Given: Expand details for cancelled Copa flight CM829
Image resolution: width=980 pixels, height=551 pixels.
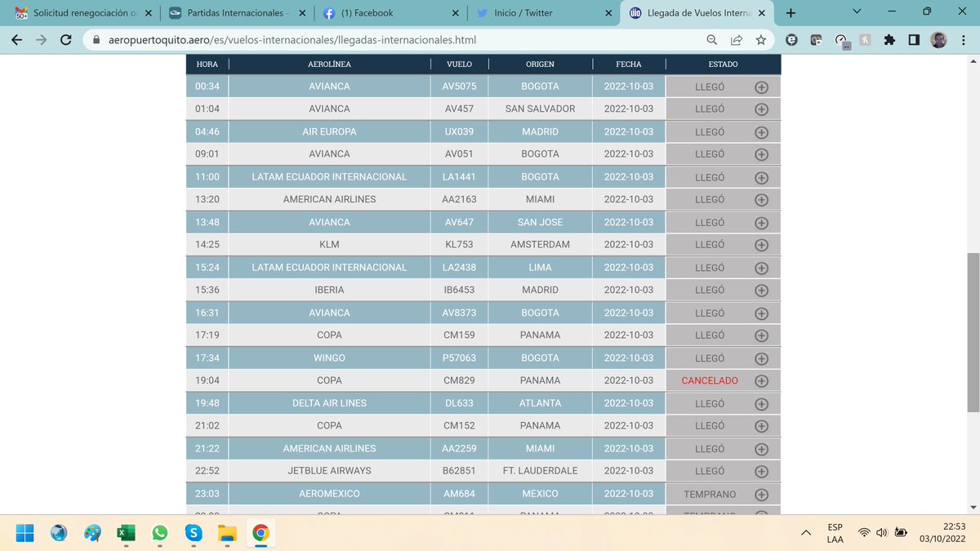Looking at the screenshot, I should [761, 381].
